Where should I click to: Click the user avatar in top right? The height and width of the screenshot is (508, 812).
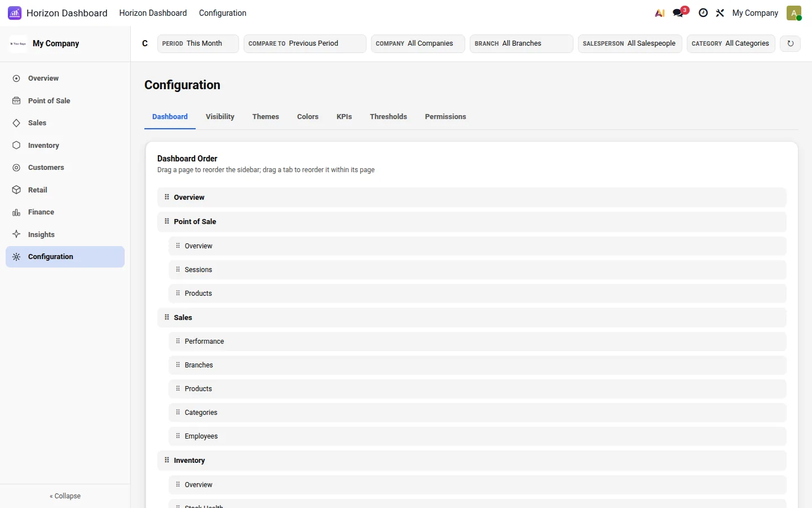click(794, 13)
